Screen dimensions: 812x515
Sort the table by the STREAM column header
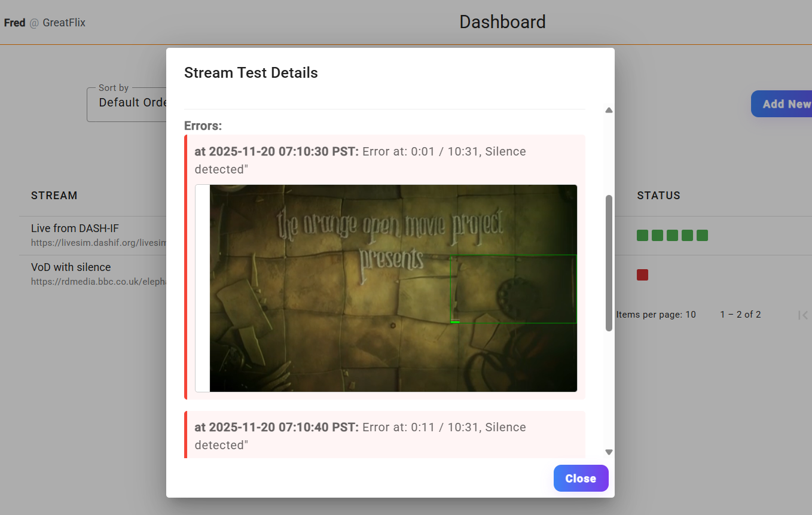[54, 195]
